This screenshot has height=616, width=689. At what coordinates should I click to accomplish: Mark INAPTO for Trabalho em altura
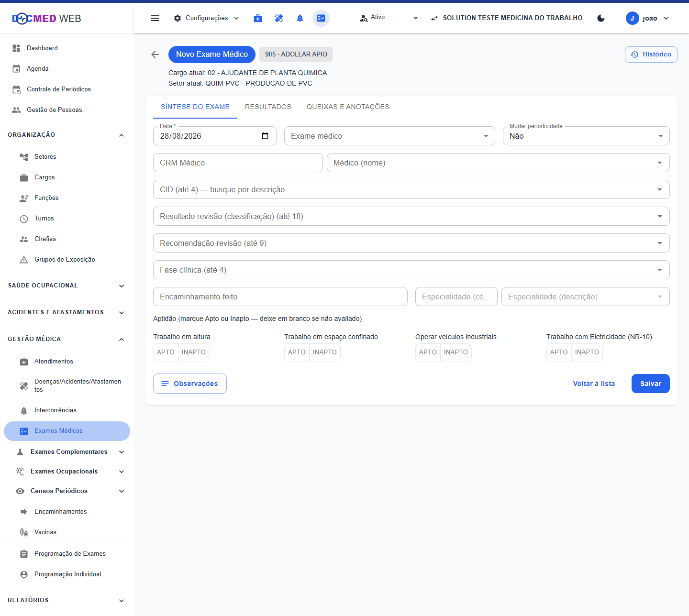pos(194,352)
